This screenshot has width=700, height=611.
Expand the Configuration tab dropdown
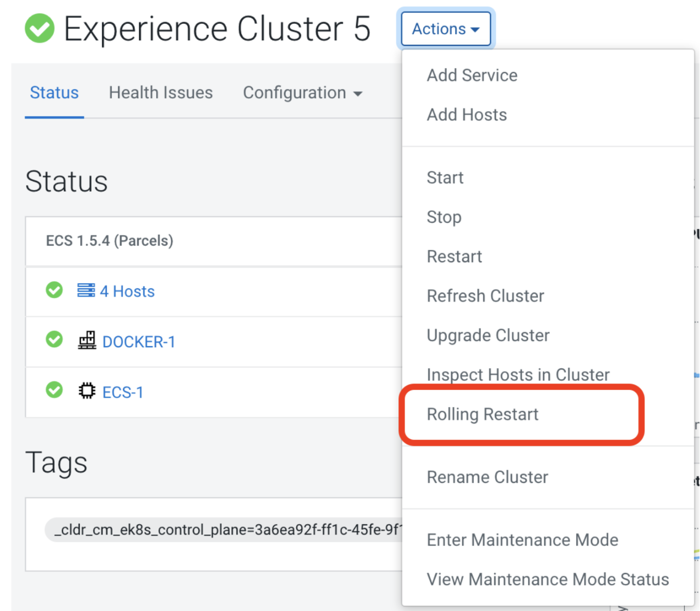302,93
